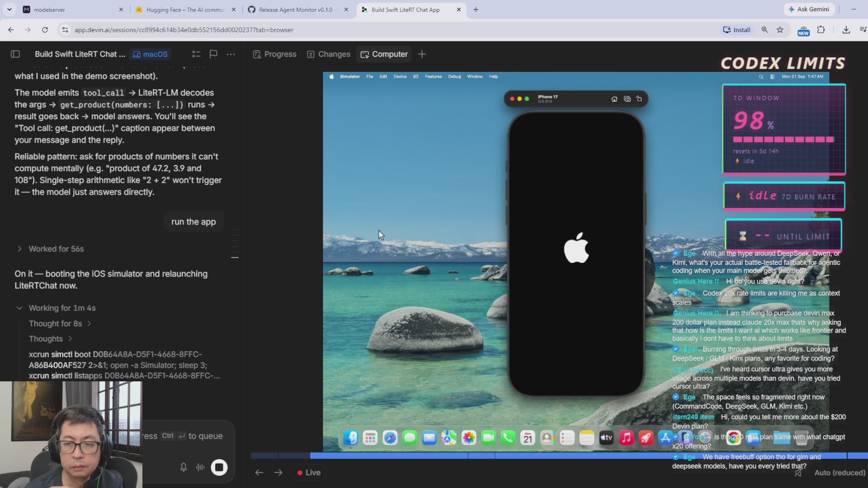Bookmark this page with the star icon
868x488 pixels.
[x=780, y=30]
